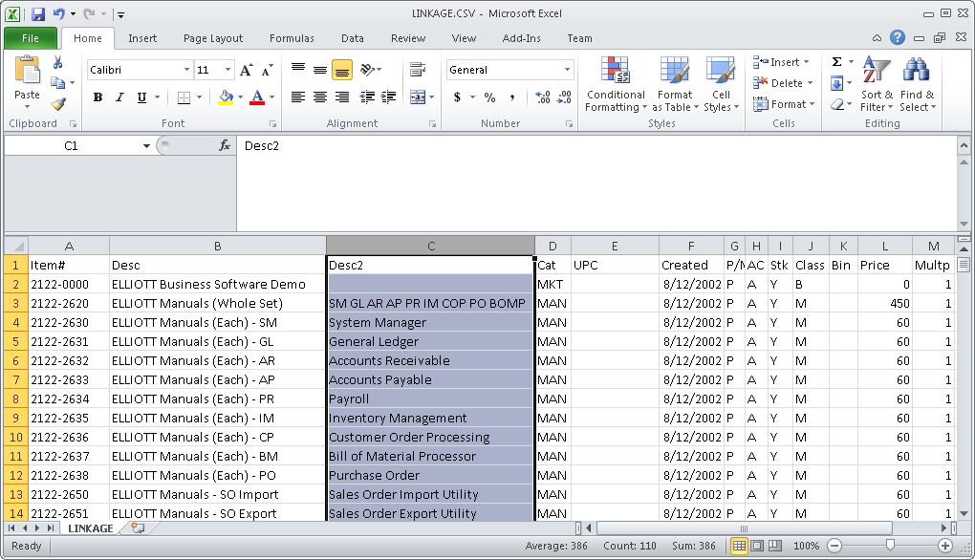
Task: Increase cell indent
Action: coord(389,97)
